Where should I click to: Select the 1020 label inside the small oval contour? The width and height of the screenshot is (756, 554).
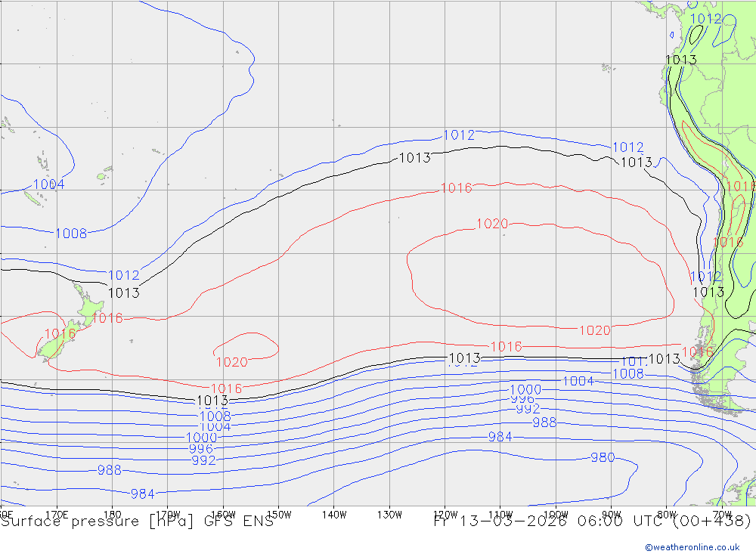(232, 362)
